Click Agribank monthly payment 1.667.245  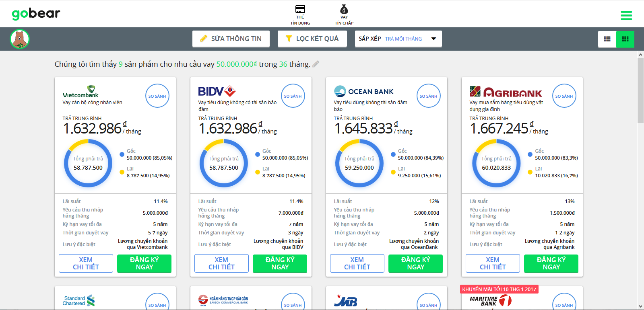[499, 129]
